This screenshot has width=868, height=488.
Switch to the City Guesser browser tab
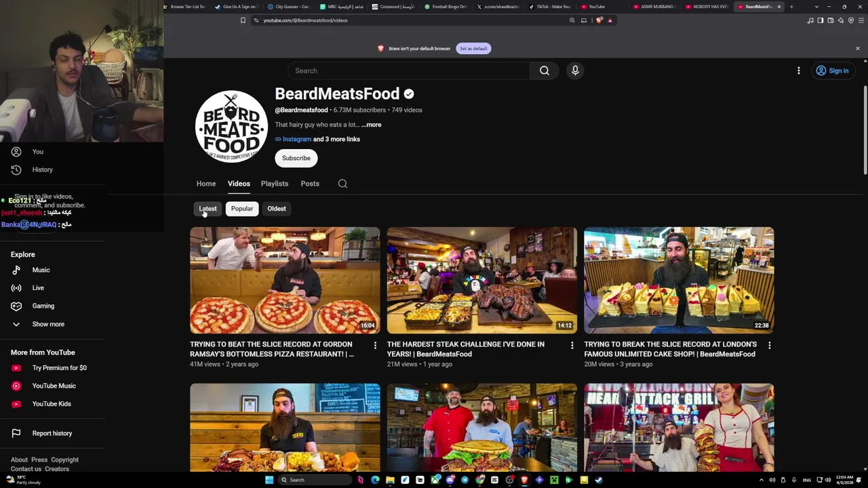point(288,7)
